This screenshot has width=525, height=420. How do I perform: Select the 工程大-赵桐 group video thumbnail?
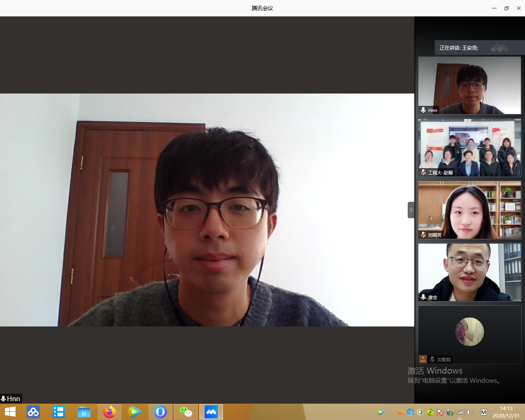tap(470, 148)
